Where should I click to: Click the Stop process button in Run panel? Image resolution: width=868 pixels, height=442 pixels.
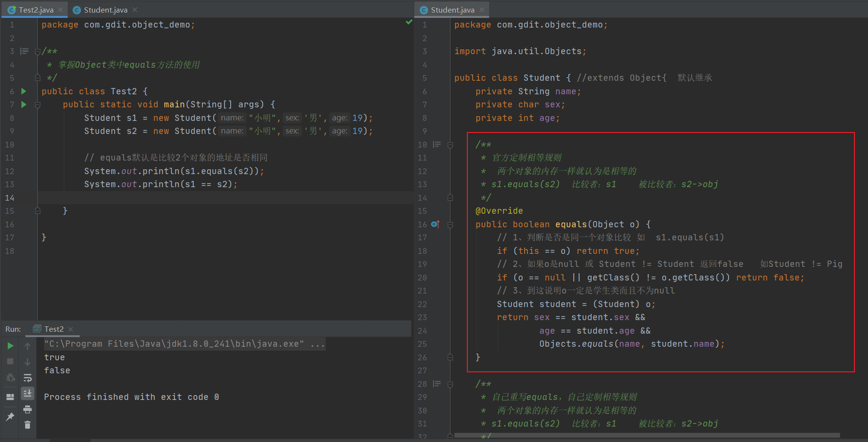pyautogui.click(x=10, y=362)
